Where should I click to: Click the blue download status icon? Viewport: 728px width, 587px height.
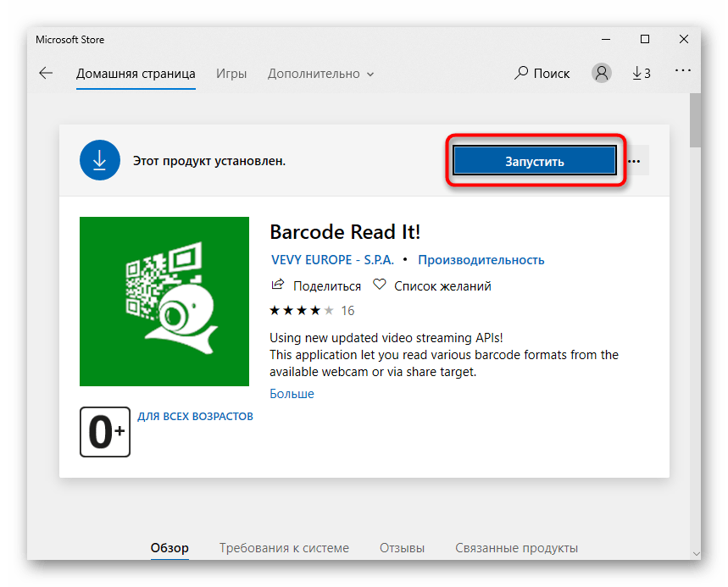100,160
